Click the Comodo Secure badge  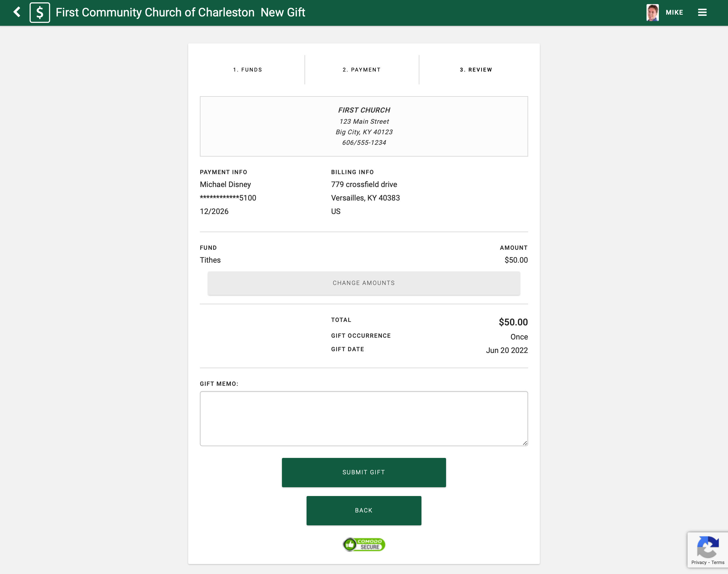click(x=364, y=544)
